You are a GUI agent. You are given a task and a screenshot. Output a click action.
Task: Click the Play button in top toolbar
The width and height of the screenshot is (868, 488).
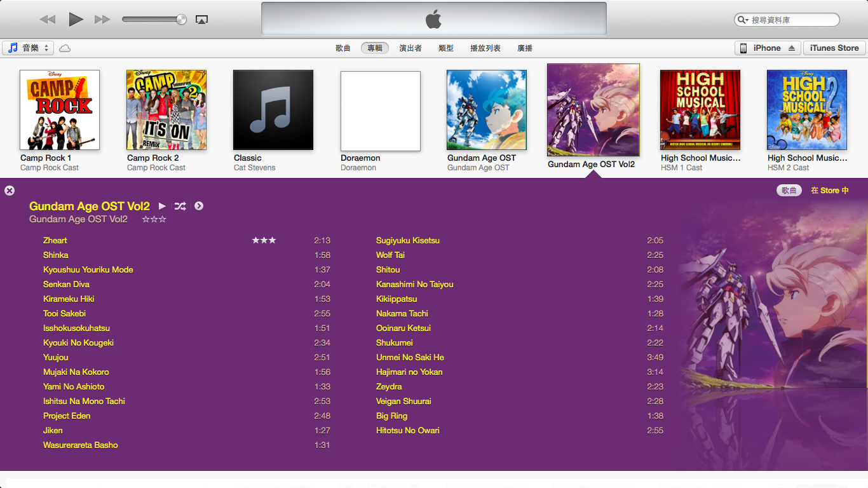pos(76,20)
